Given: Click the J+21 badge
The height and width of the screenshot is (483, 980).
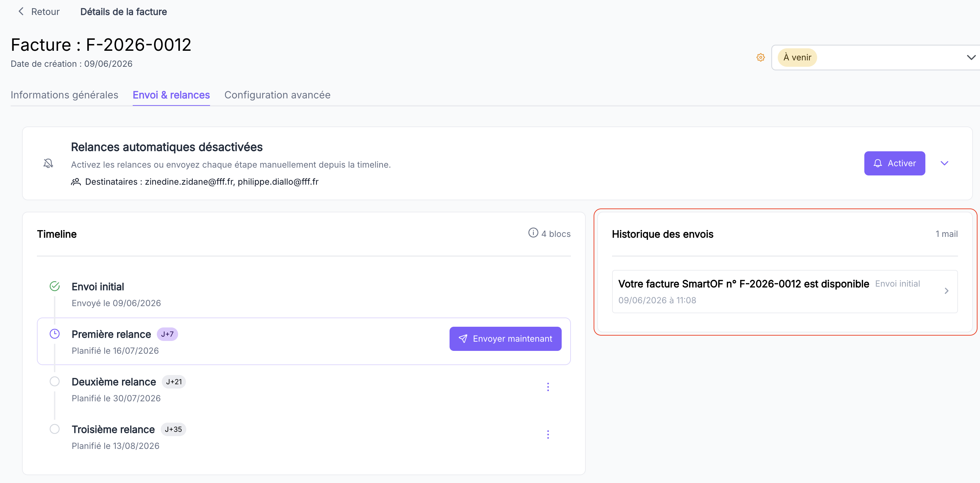Looking at the screenshot, I should tap(174, 382).
